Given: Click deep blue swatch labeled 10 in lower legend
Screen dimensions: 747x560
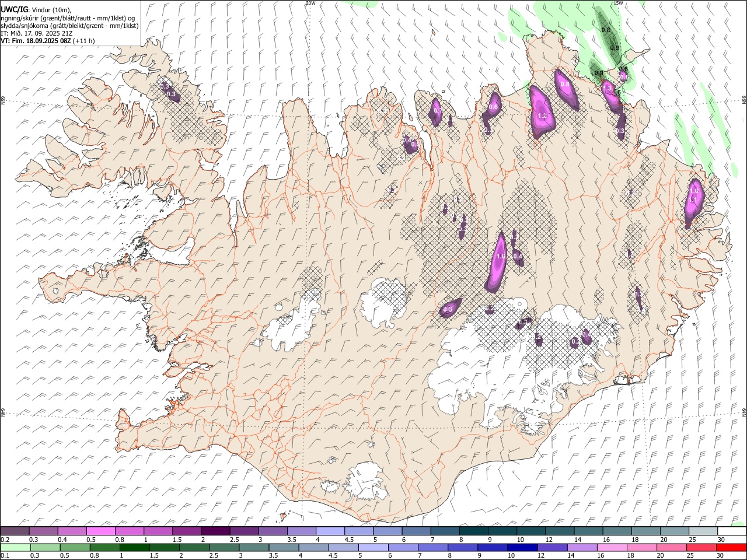Looking at the screenshot, I should click(522, 548).
